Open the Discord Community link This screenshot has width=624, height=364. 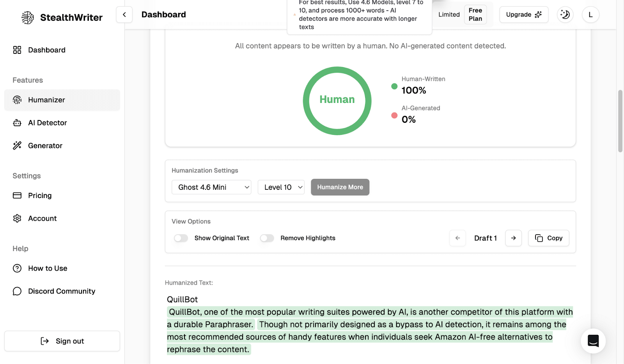[62, 291]
